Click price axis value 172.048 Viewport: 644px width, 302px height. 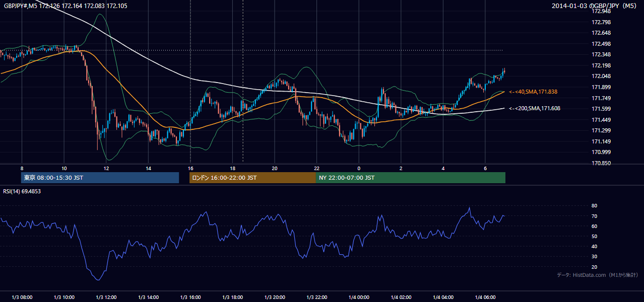[x=602, y=76]
